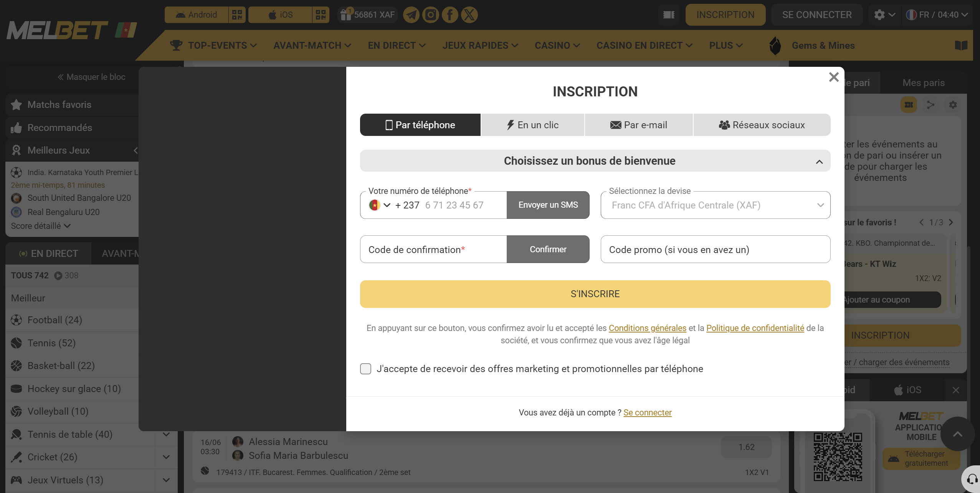Close the mobile app promo panel
The image size is (980, 493).
tap(956, 390)
